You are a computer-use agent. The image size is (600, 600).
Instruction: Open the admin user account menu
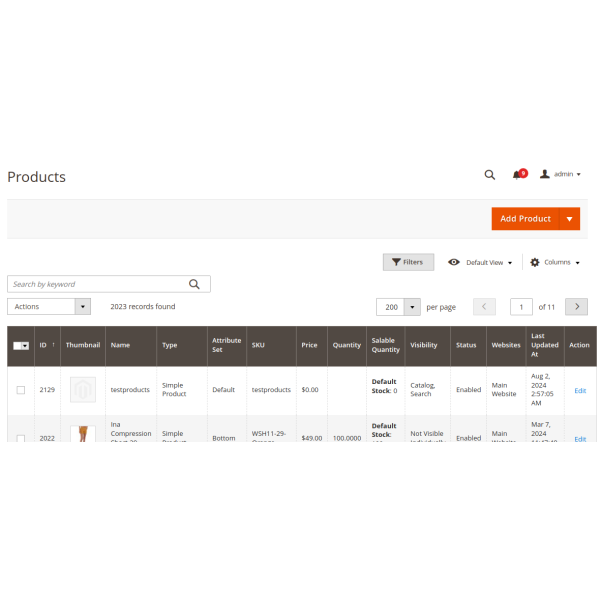tap(561, 174)
